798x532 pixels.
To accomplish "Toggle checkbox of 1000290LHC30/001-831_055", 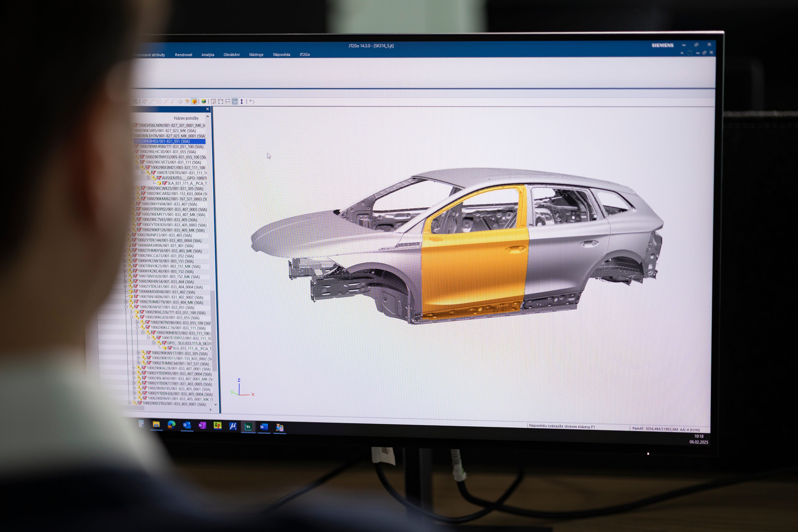I will pos(137,152).
